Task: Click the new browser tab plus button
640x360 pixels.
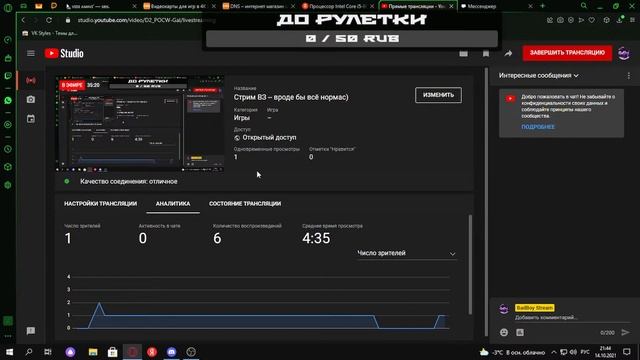Action: (542, 6)
